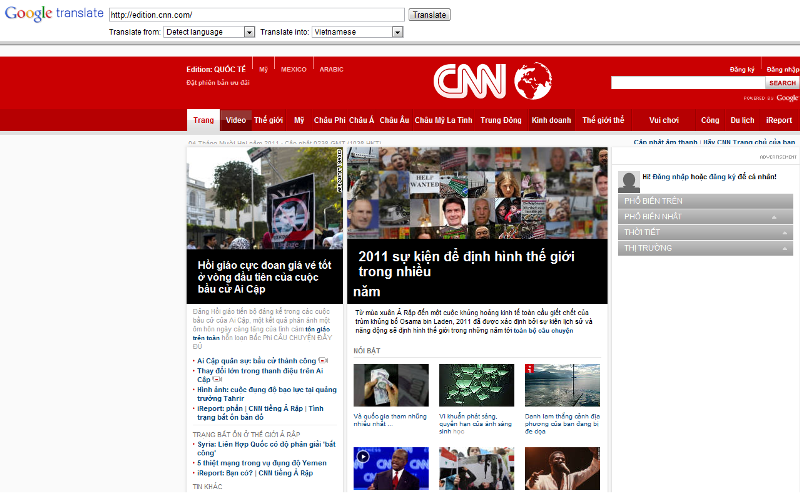Open the Vui chơi tab
This screenshot has width=800, height=494.
pos(664,120)
